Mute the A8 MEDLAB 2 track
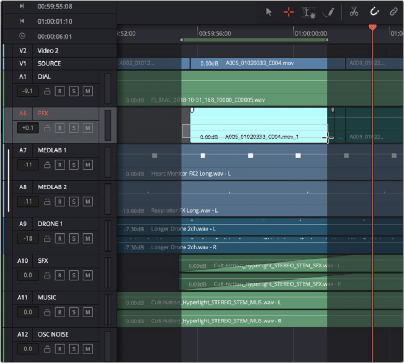Image resolution: width=404 pixels, height=363 pixels. (x=88, y=202)
